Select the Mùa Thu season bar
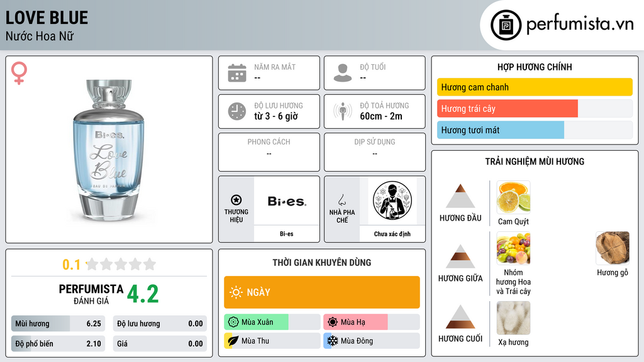 (272, 341)
